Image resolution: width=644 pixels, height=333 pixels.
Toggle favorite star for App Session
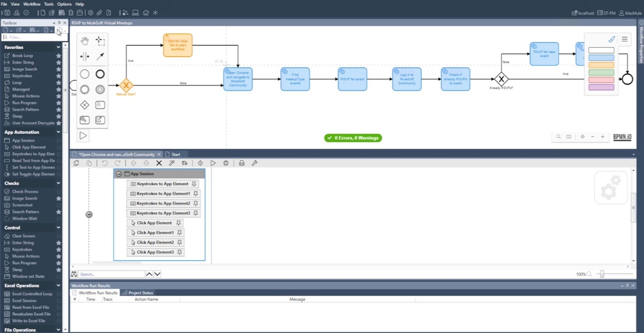point(59,141)
